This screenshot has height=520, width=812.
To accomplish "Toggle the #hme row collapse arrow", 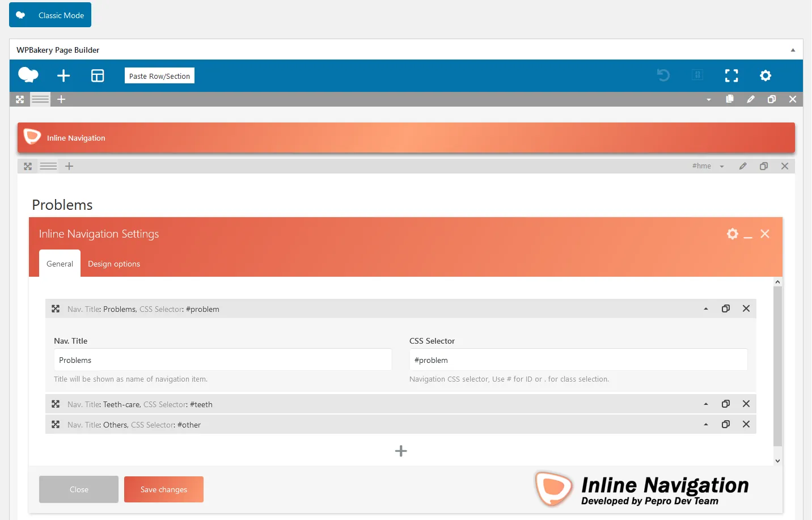I will coord(722,166).
